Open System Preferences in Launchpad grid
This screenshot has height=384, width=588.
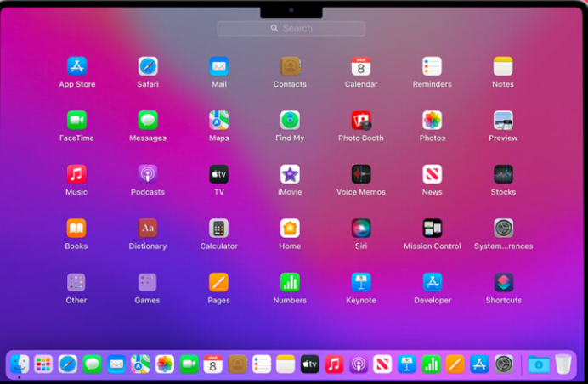click(503, 229)
